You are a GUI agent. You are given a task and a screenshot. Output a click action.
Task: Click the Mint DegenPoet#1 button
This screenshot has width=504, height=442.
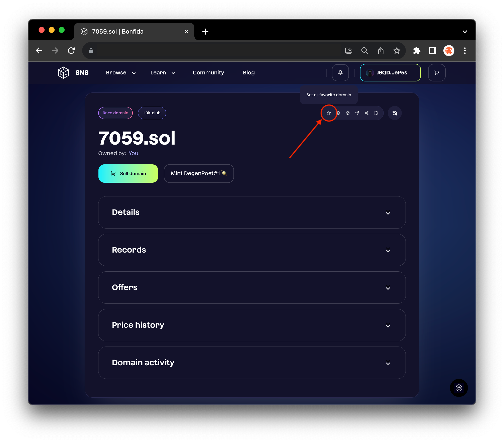click(199, 173)
